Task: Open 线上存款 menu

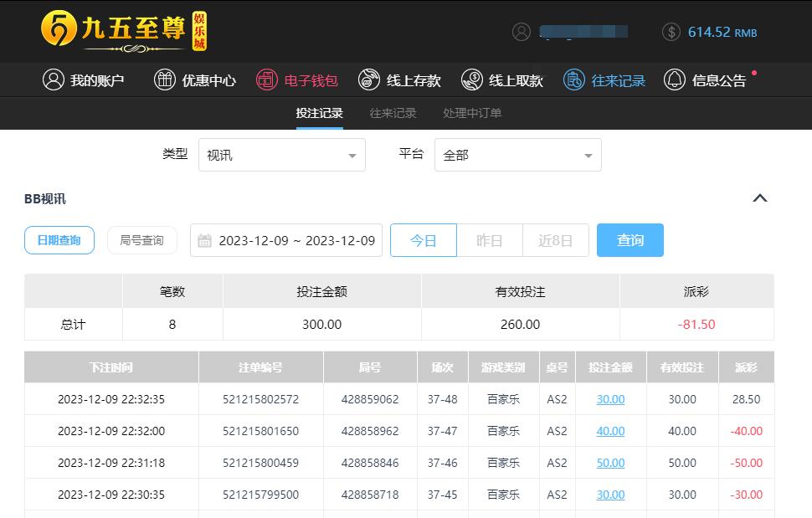Action: [x=399, y=80]
